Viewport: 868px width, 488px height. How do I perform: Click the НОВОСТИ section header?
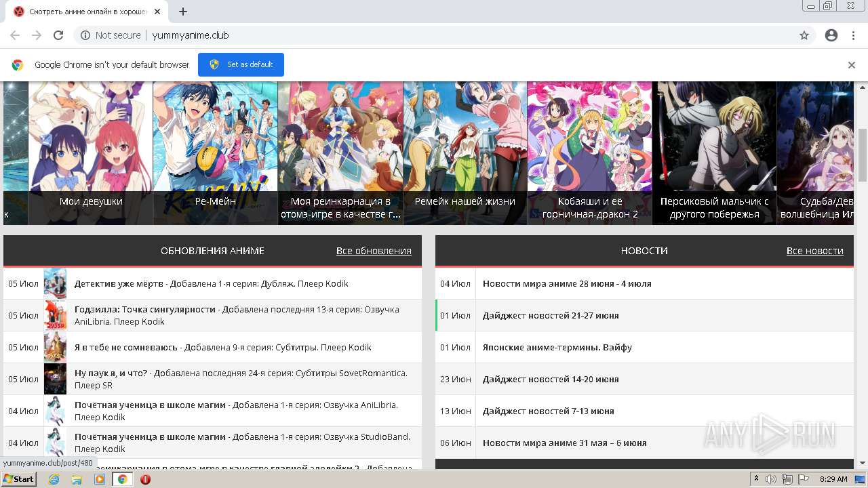644,251
